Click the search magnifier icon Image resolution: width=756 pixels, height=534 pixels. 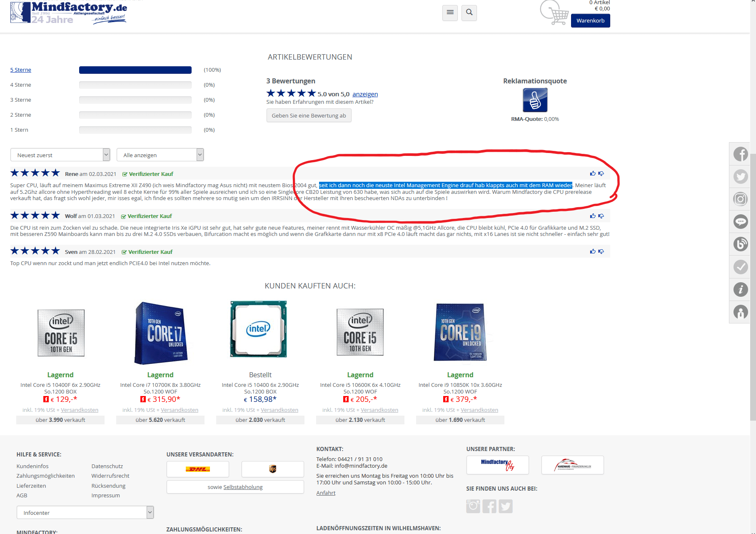pos(469,13)
